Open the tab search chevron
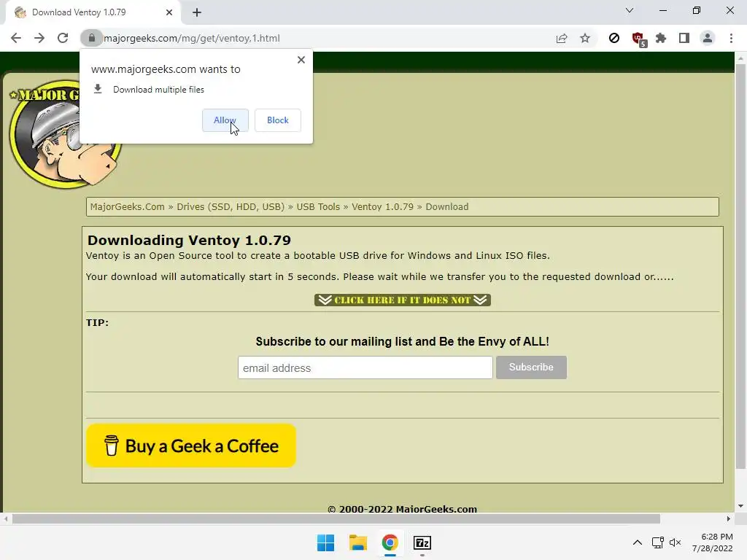The height and width of the screenshot is (560, 747). [x=630, y=10]
